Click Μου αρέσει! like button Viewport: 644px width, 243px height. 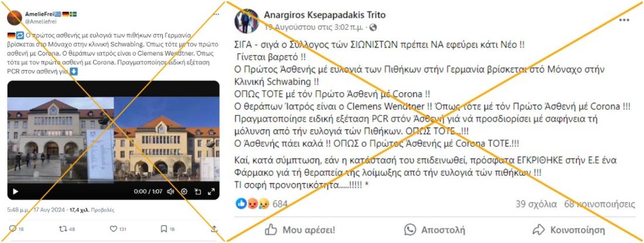point(300,230)
